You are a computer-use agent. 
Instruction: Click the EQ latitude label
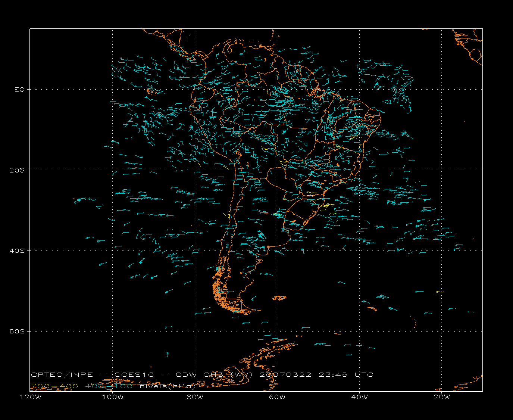coord(19,90)
